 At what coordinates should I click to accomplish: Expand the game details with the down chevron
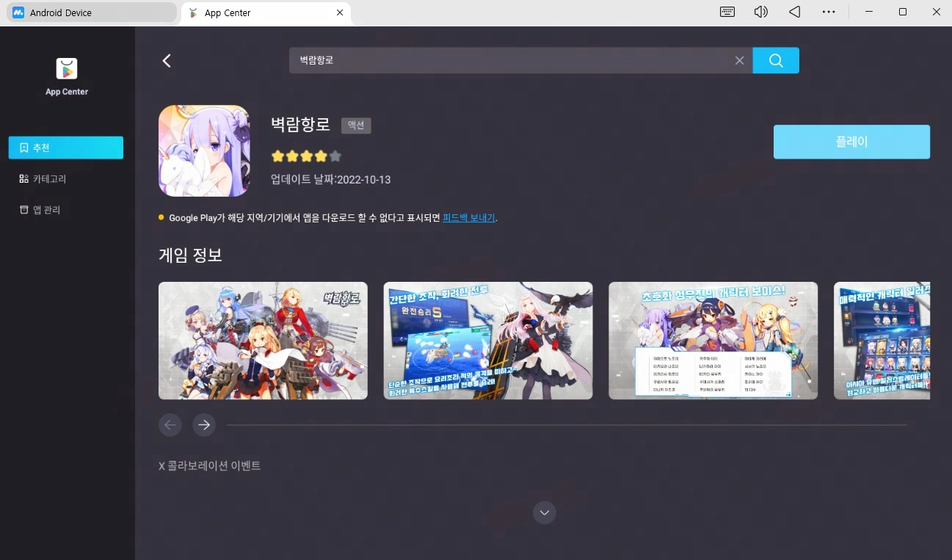(x=544, y=512)
